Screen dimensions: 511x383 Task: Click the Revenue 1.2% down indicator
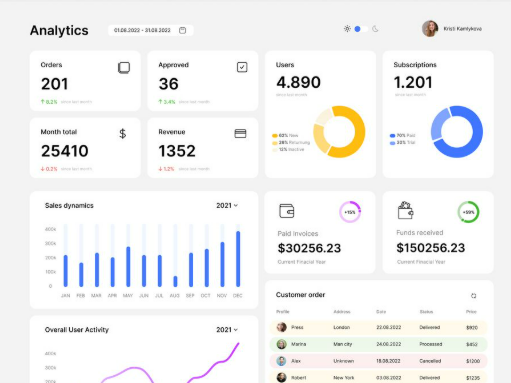166,169
